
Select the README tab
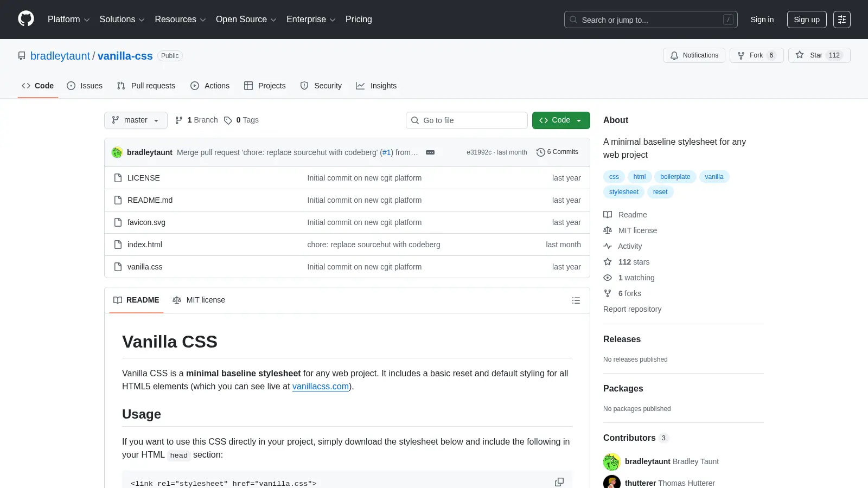click(136, 300)
